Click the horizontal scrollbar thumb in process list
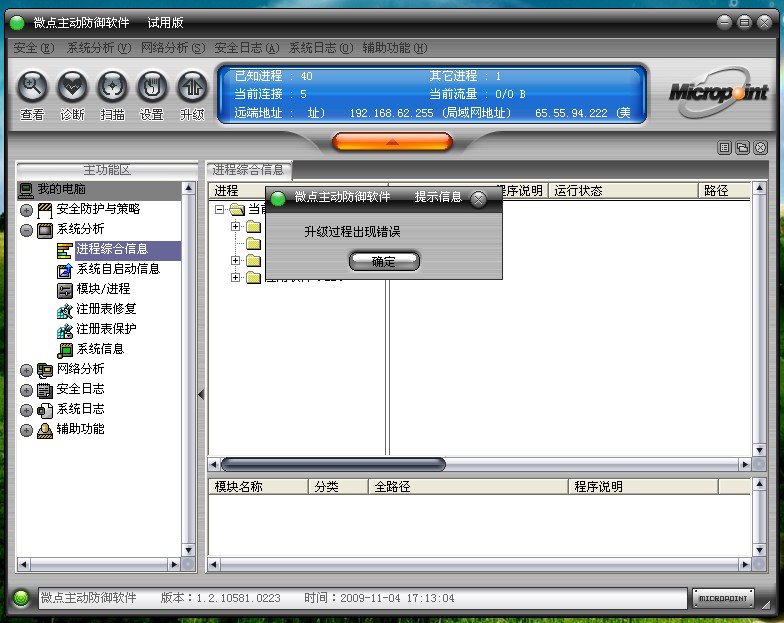The image size is (784, 623). point(333,464)
